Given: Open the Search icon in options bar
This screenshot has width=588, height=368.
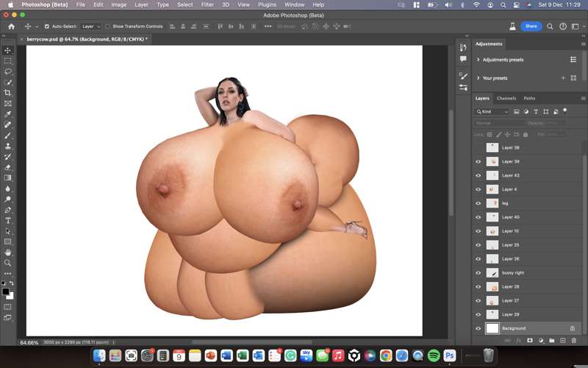Looking at the screenshot, I should coord(550,26).
